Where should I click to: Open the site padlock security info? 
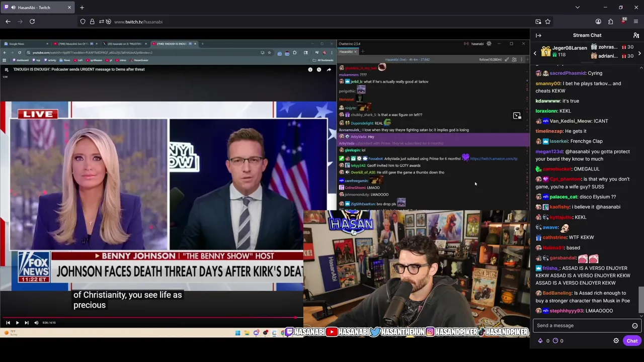(x=92, y=22)
